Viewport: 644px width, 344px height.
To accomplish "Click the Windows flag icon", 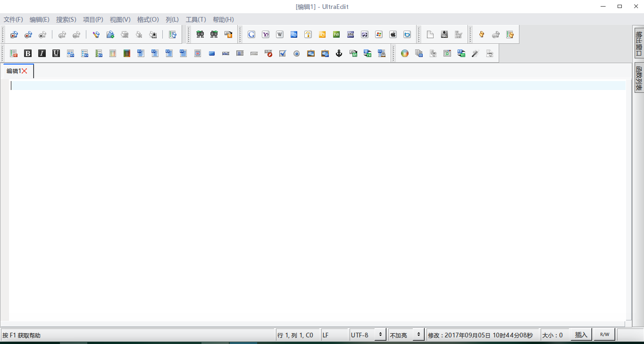I will [379, 34].
